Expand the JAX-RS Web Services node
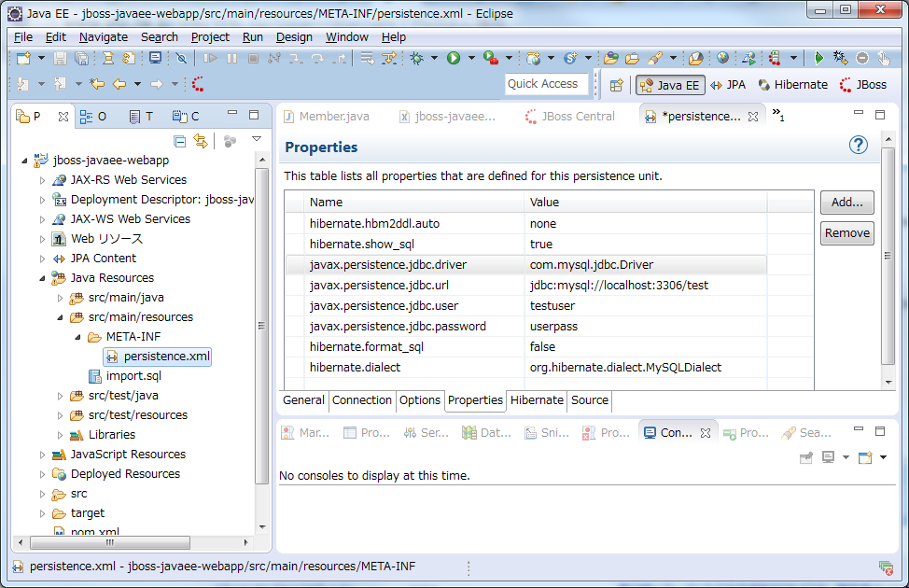This screenshot has width=909, height=588. point(42,180)
